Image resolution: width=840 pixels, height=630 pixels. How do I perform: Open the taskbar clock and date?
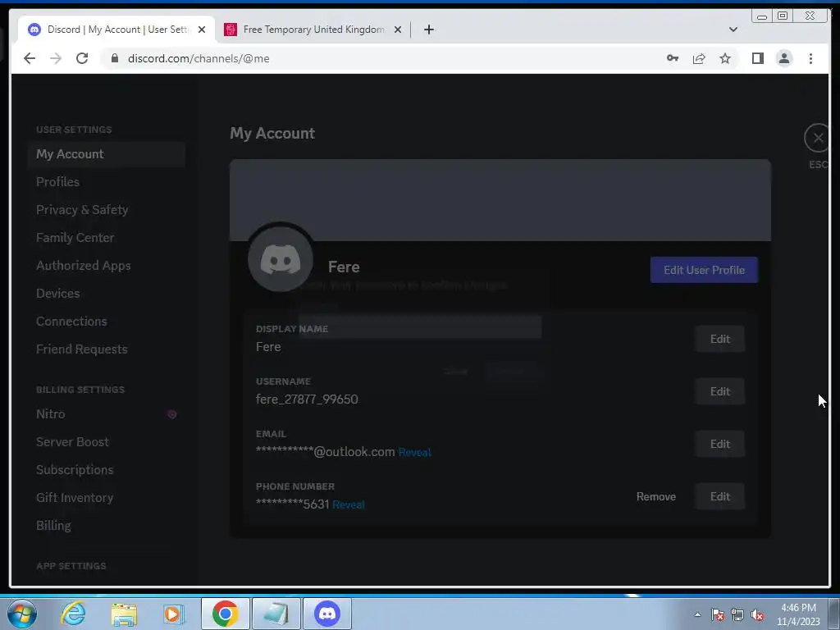coord(798,614)
